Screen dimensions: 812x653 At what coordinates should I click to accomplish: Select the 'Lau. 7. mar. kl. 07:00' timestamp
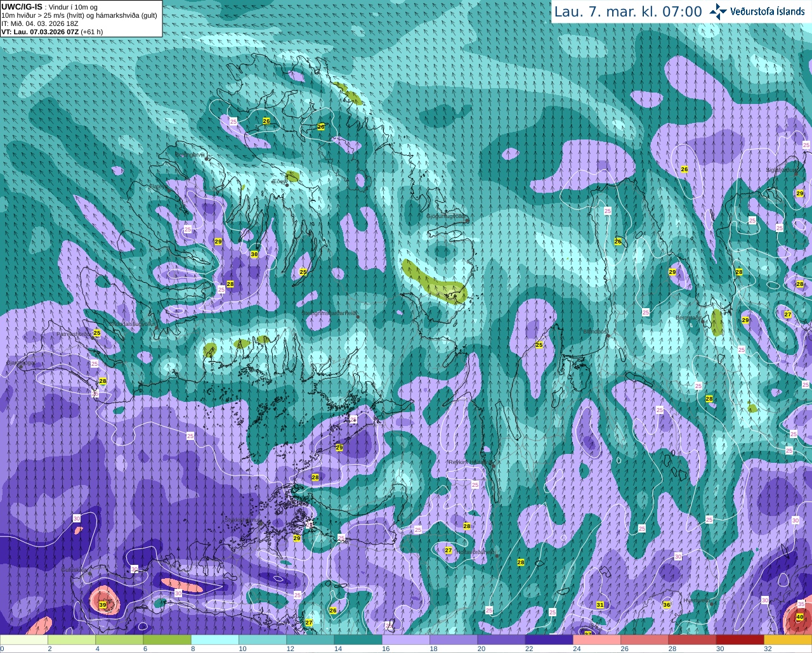tap(628, 12)
